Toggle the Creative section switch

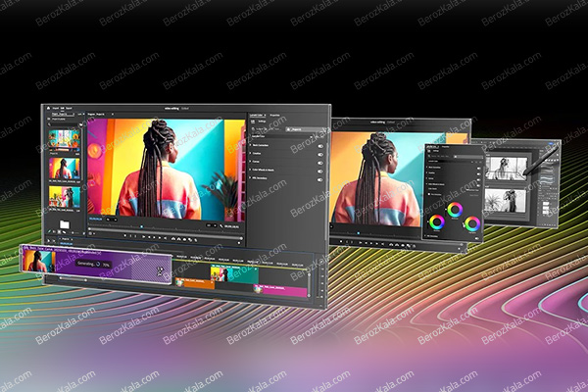320,154
